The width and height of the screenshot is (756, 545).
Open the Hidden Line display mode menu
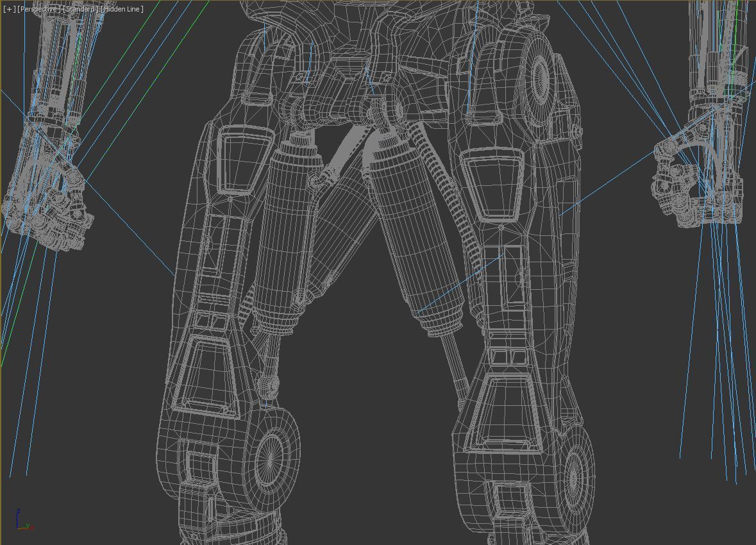(x=122, y=9)
